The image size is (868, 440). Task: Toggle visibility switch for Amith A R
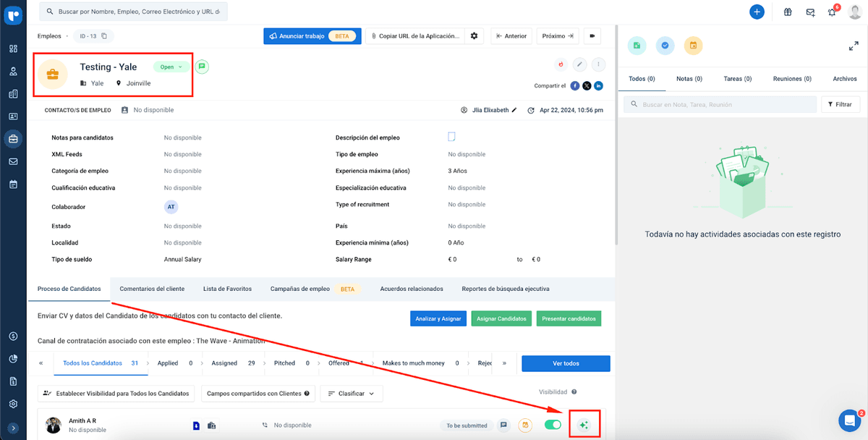(x=553, y=425)
